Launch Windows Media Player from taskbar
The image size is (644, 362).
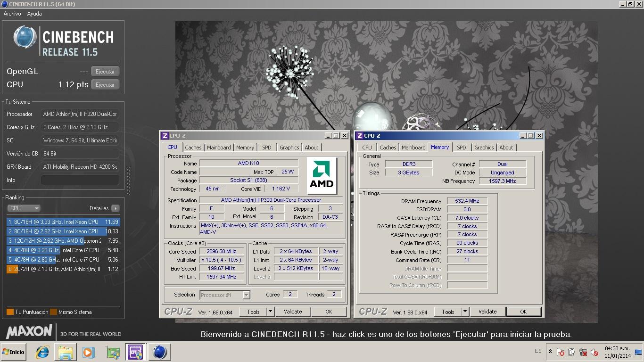tap(88, 352)
